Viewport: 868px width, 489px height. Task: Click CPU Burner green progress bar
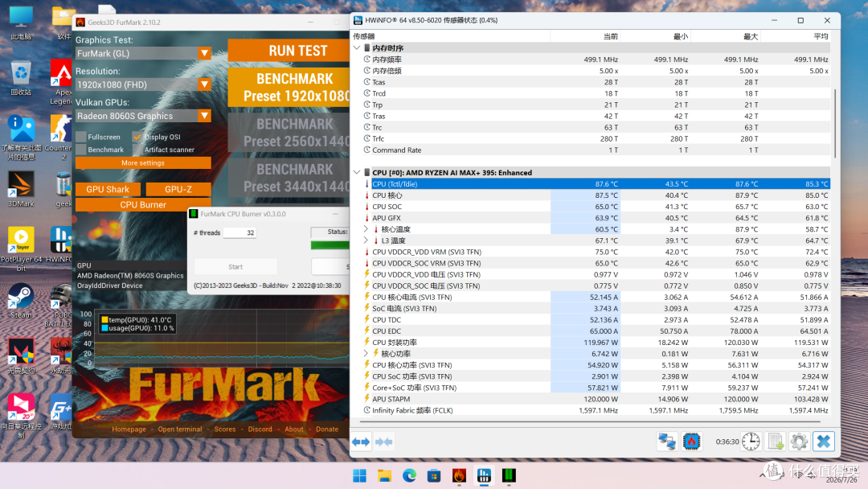(x=330, y=244)
